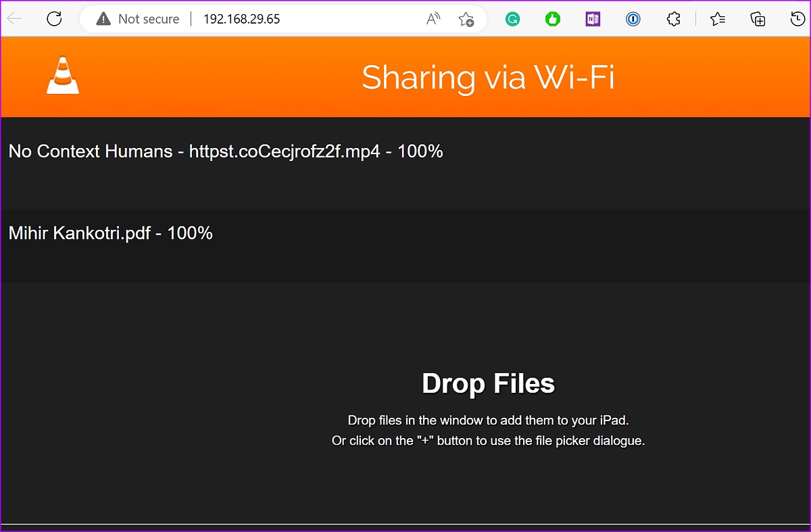Open browsing History clock icon

(797, 19)
